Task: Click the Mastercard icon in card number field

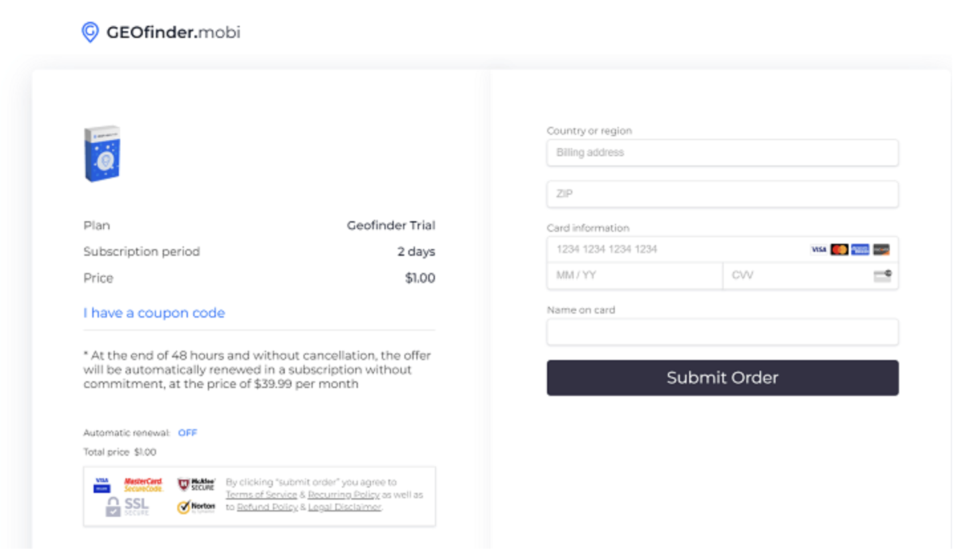Action: tap(839, 250)
